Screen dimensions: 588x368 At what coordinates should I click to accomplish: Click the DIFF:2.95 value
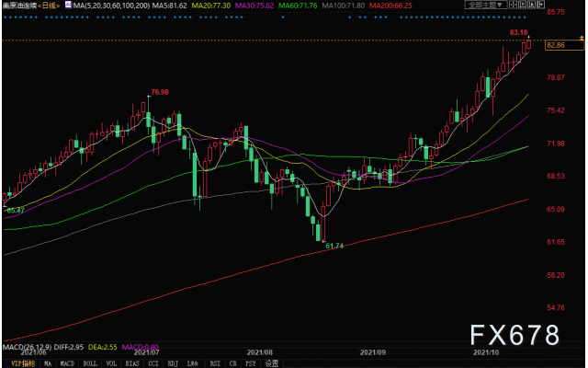click(69, 347)
